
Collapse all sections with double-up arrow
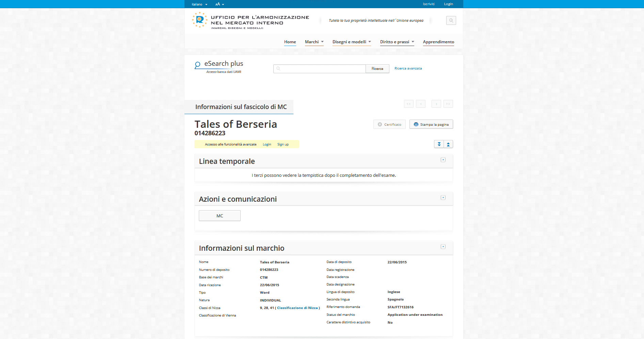[448, 144]
